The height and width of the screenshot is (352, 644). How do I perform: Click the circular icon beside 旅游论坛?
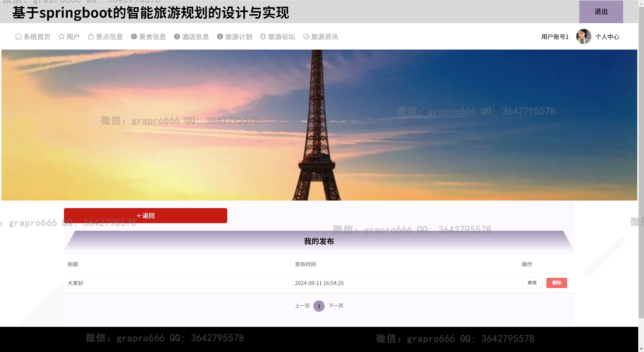[263, 37]
